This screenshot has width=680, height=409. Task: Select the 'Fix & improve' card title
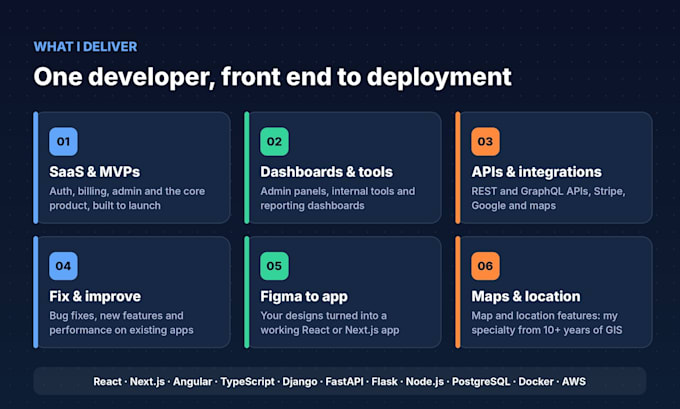coord(95,296)
